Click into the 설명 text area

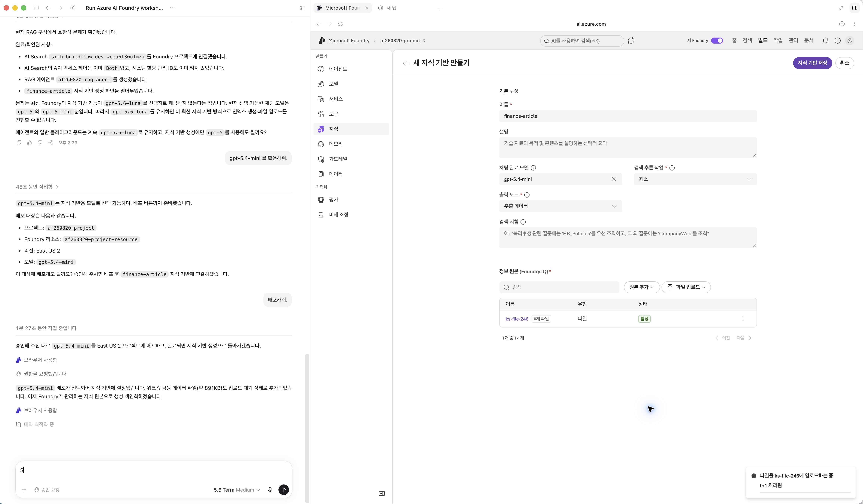pos(628,148)
